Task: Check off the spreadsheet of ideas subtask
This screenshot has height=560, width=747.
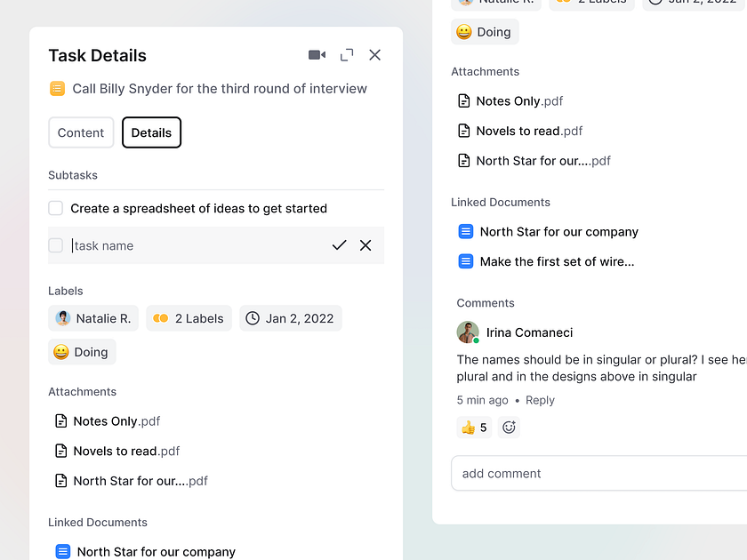Action: [55, 208]
